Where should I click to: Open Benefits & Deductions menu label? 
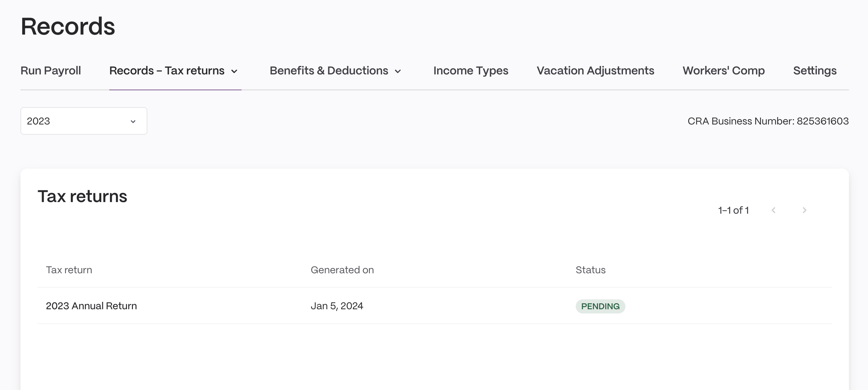(x=329, y=71)
